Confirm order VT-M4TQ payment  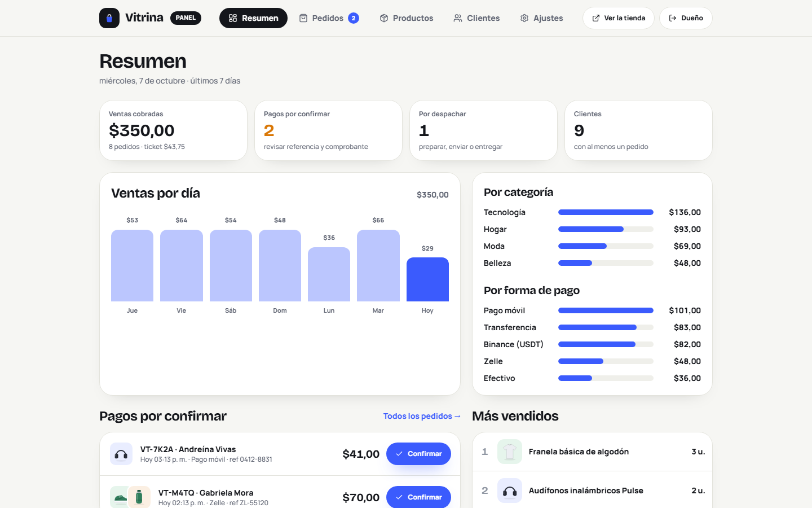coord(418,497)
